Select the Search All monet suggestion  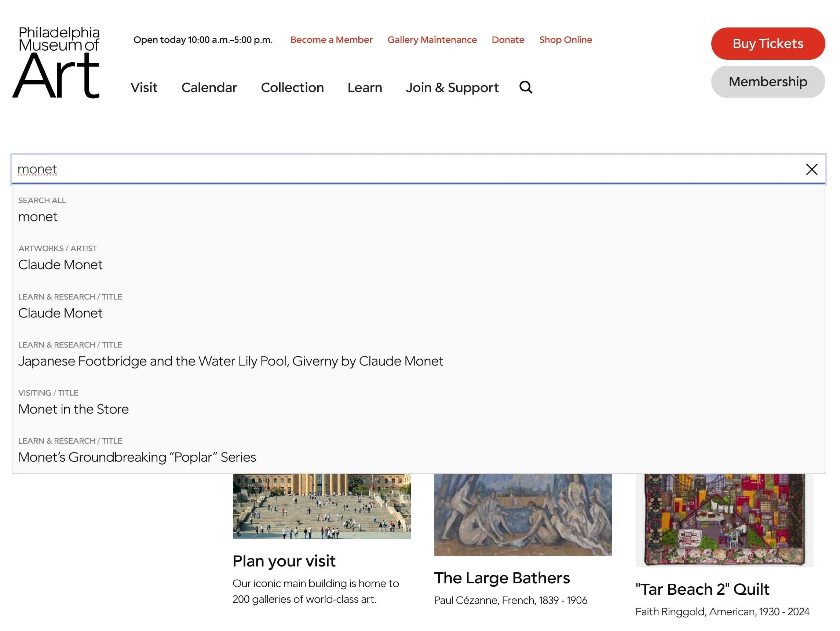(x=38, y=217)
